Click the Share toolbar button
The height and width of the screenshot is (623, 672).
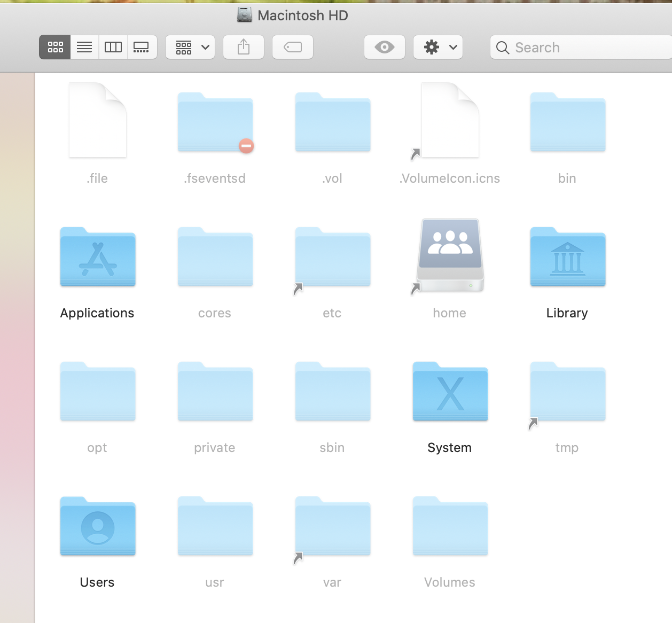244,47
